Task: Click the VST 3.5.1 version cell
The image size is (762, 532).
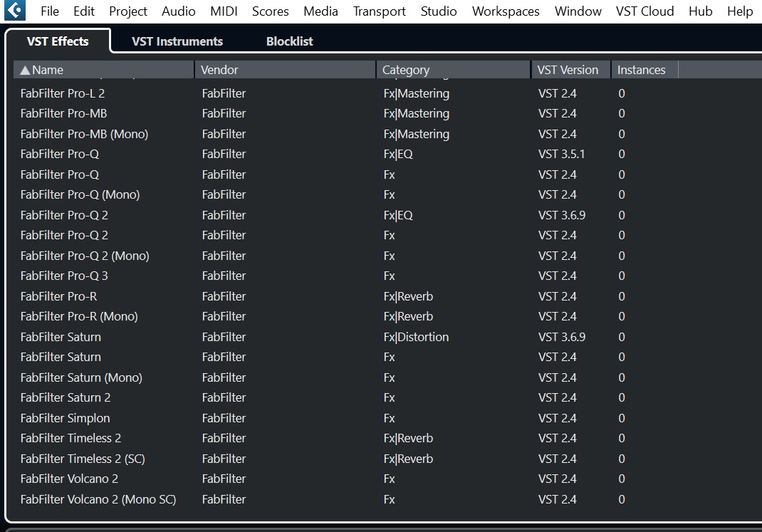Action: pyautogui.click(x=561, y=154)
